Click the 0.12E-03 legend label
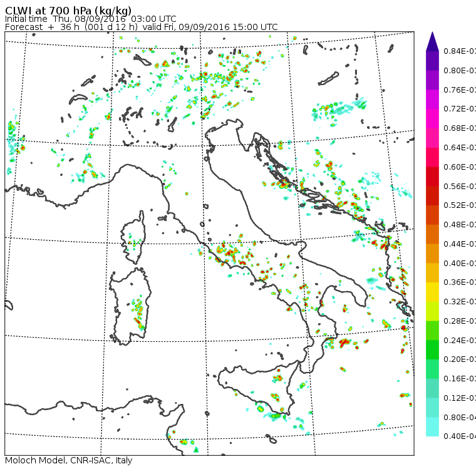476x469 pixels. 460,398
